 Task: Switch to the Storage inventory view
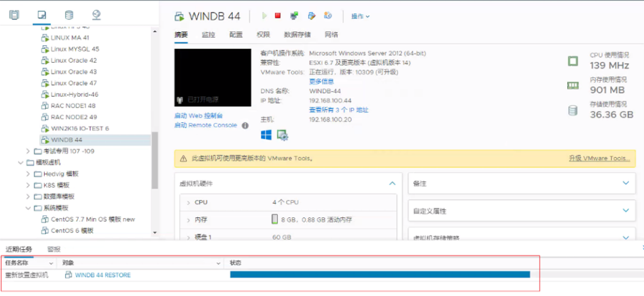click(69, 14)
